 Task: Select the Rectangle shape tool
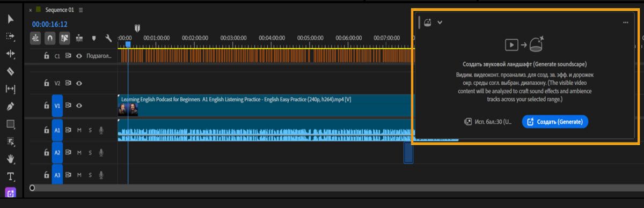(x=10, y=124)
